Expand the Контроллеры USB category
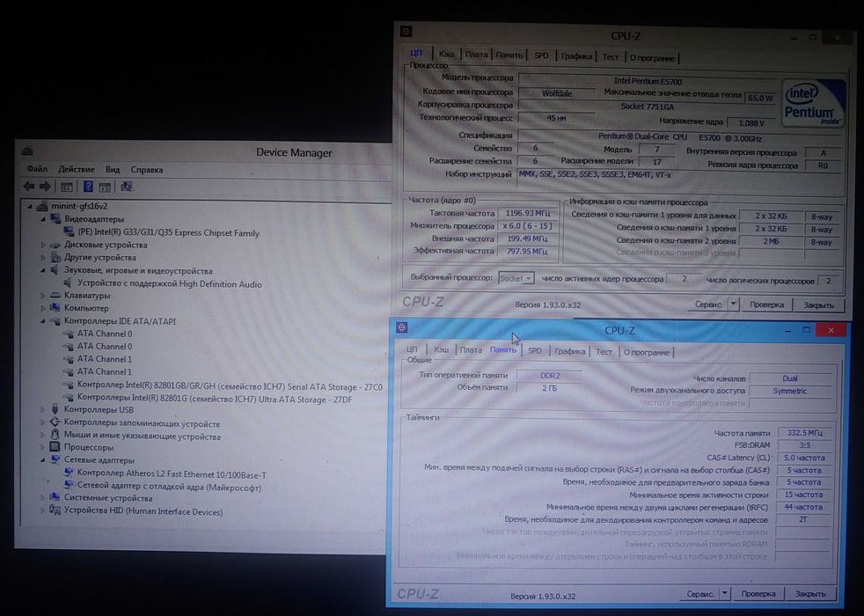This screenshot has width=864, height=616. (43, 409)
